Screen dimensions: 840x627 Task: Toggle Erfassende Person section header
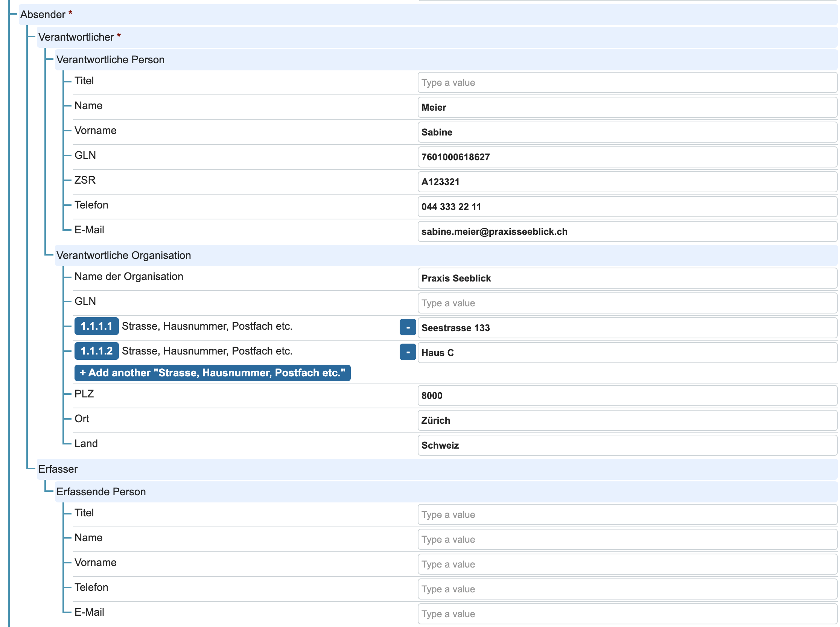tap(101, 492)
